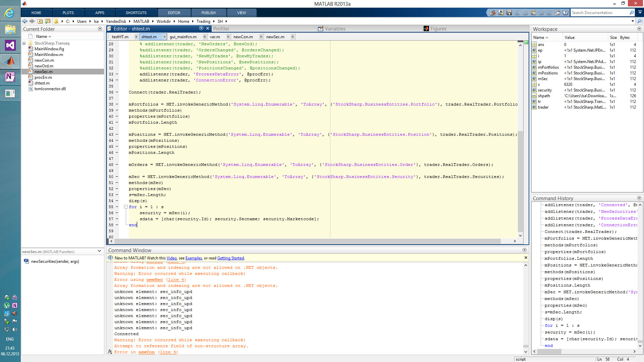Open Workspace panel actions menu
This screenshot has height=362, width=644.
[x=639, y=29]
